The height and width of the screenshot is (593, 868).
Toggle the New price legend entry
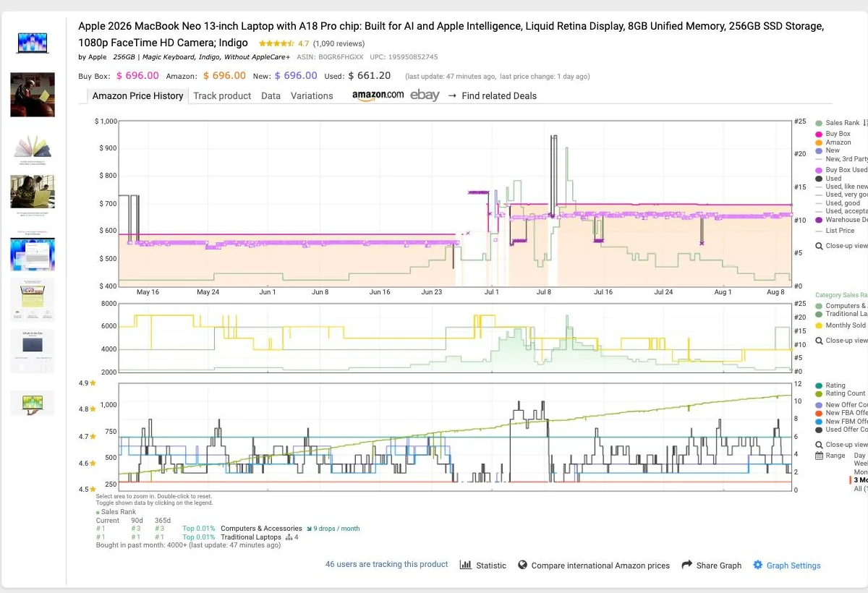(827, 150)
